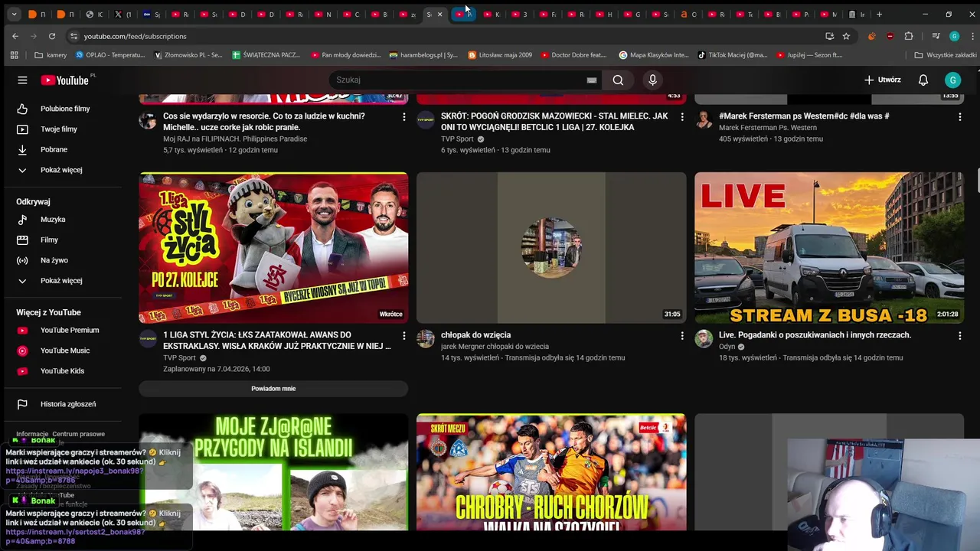980x551 pixels.
Task: Open Mapa Klasyków bookmark
Action: pos(654,55)
